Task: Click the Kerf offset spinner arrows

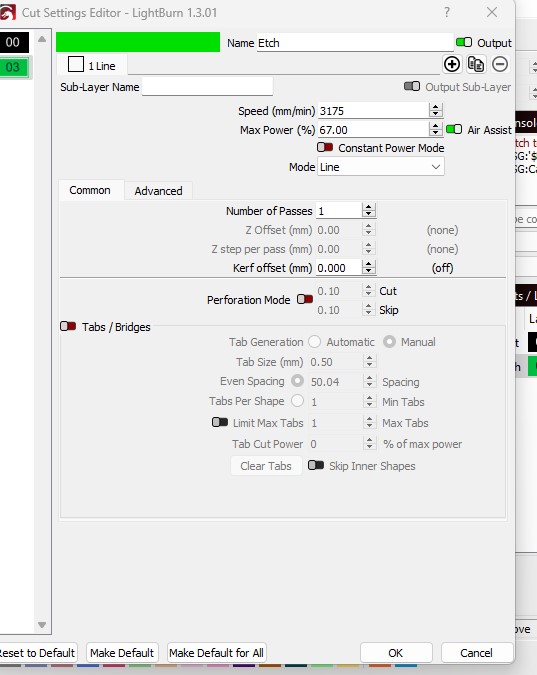Action: 368,268
